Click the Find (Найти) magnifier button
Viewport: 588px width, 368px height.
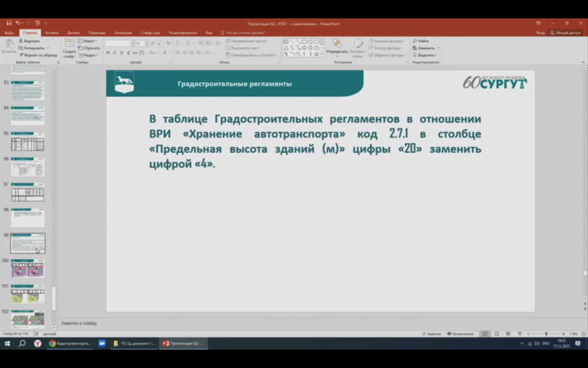420,41
